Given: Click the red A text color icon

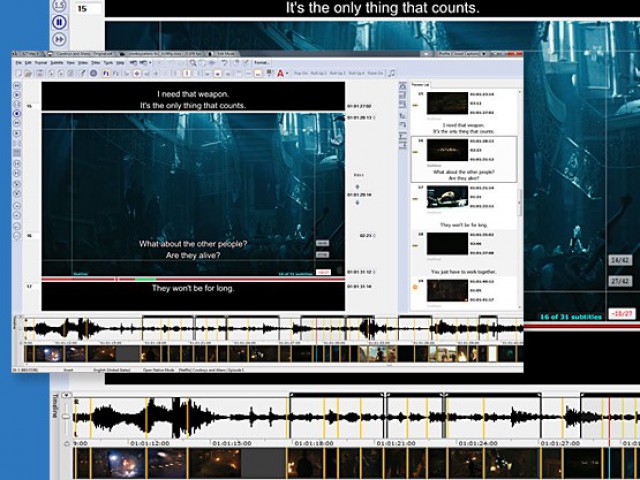Looking at the screenshot, I should [282, 73].
